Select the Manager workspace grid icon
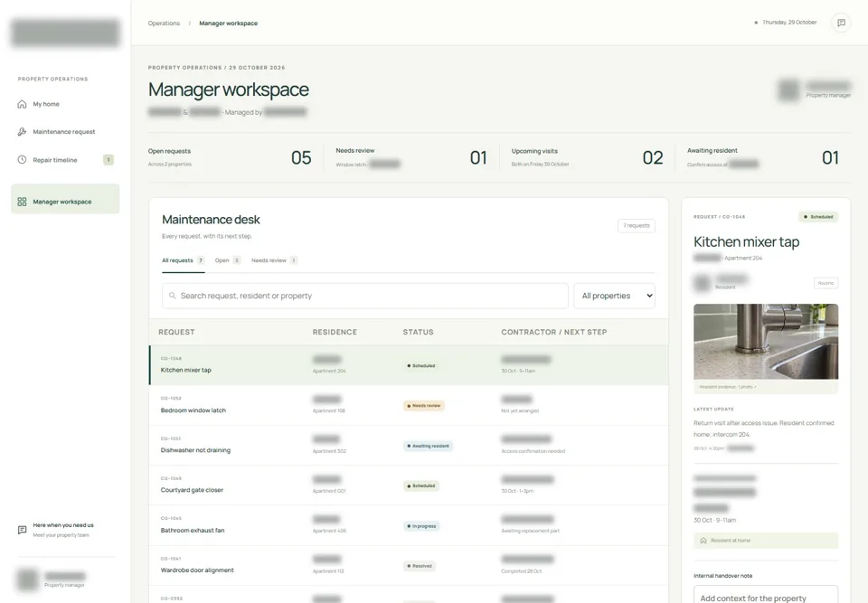Viewport: 868px width, 603px height. pyautogui.click(x=22, y=202)
